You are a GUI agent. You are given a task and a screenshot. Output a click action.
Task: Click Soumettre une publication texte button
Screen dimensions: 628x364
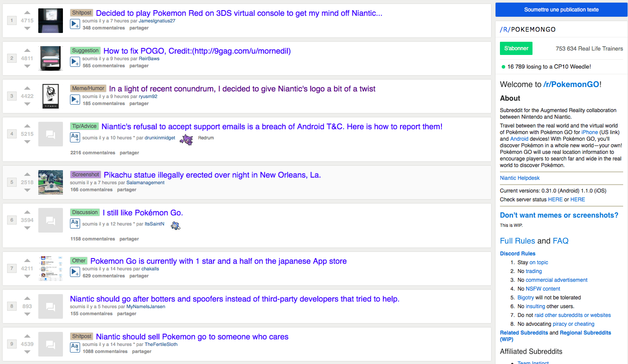(x=562, y=10)
